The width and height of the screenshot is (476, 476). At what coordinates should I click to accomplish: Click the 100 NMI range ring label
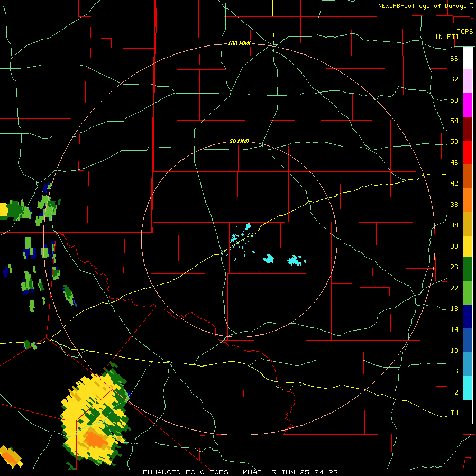239,44
